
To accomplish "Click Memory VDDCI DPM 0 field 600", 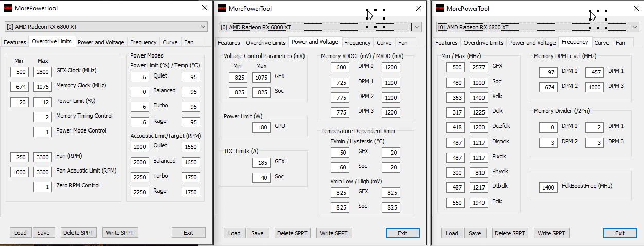I will pos(340,67).
